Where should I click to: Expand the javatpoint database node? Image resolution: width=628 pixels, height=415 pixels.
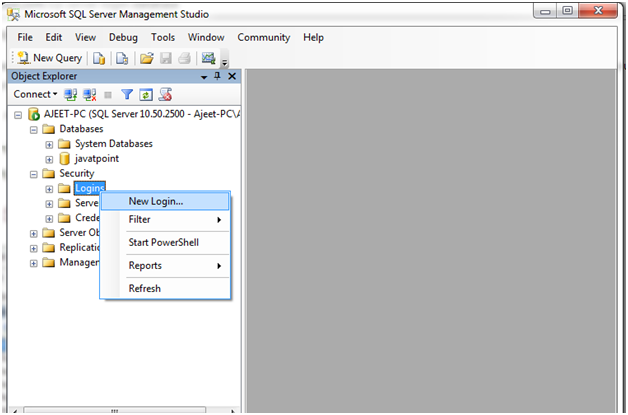click(49, 159)
